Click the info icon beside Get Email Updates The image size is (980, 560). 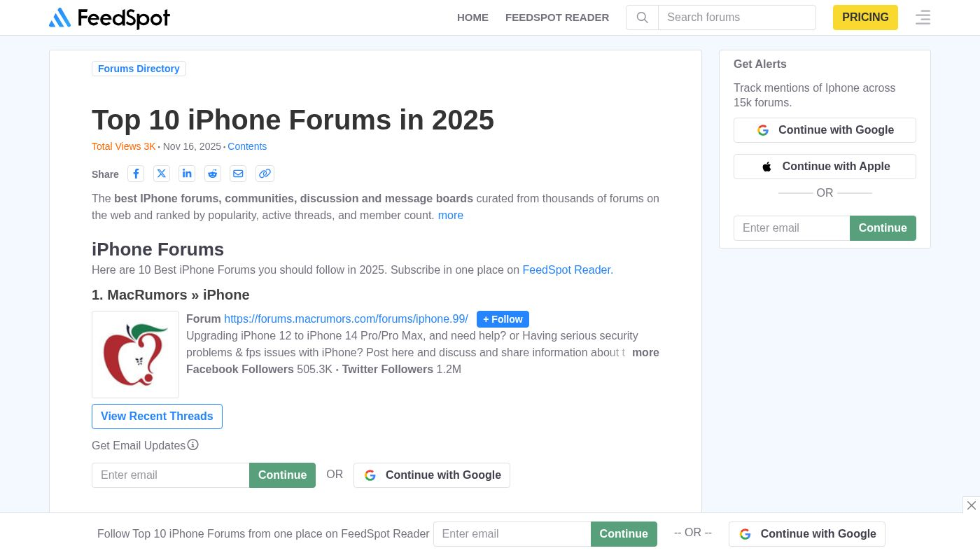[193, 445]
